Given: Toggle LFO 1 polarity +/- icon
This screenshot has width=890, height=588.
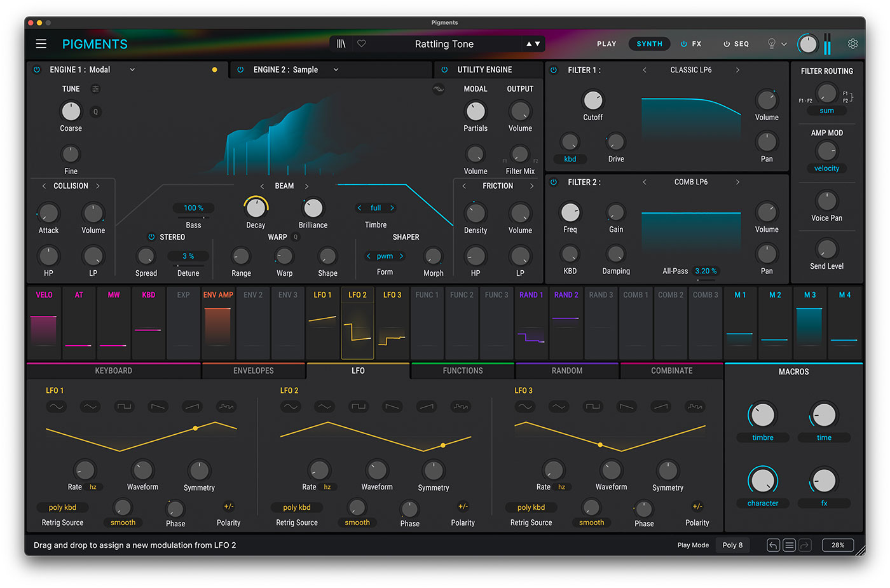Looking at the screenshot, I should pos(229,507).
